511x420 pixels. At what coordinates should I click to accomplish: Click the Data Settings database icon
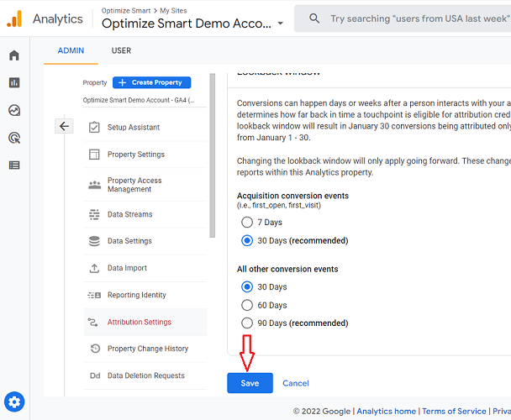(94, 241)
